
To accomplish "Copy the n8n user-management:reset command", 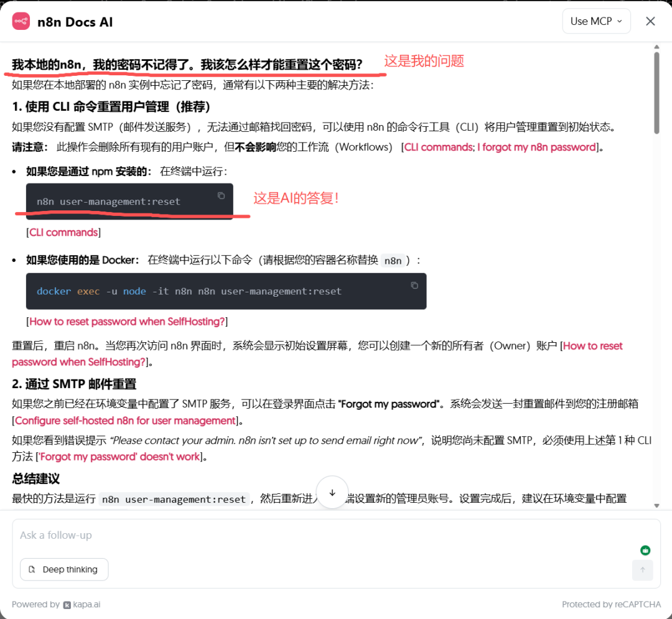I will click(x=221, y=195).
